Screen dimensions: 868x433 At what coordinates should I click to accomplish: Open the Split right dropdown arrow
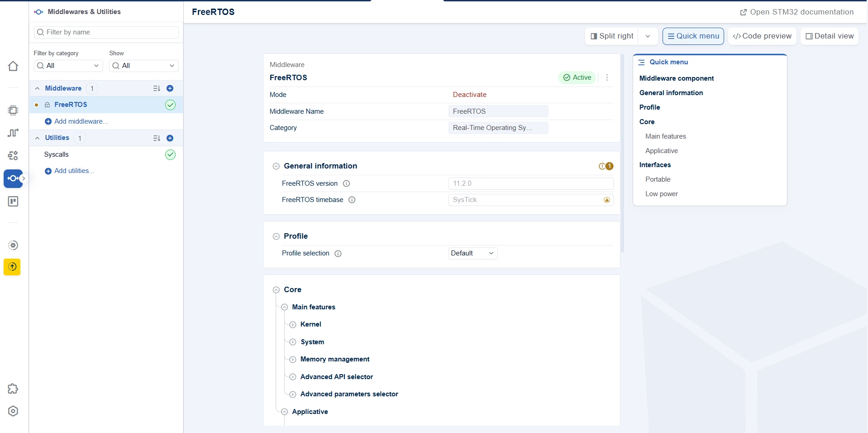[x=648, y=36]
